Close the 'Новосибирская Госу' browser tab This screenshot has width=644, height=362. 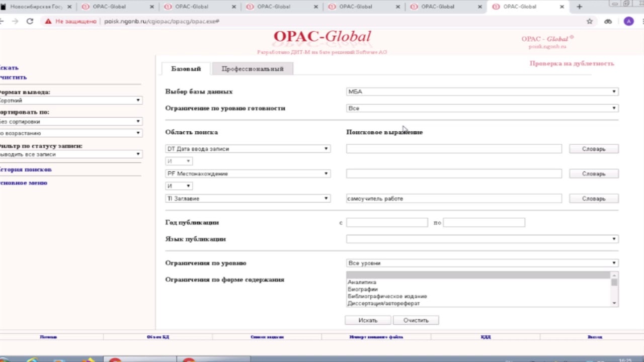(69, 7)
